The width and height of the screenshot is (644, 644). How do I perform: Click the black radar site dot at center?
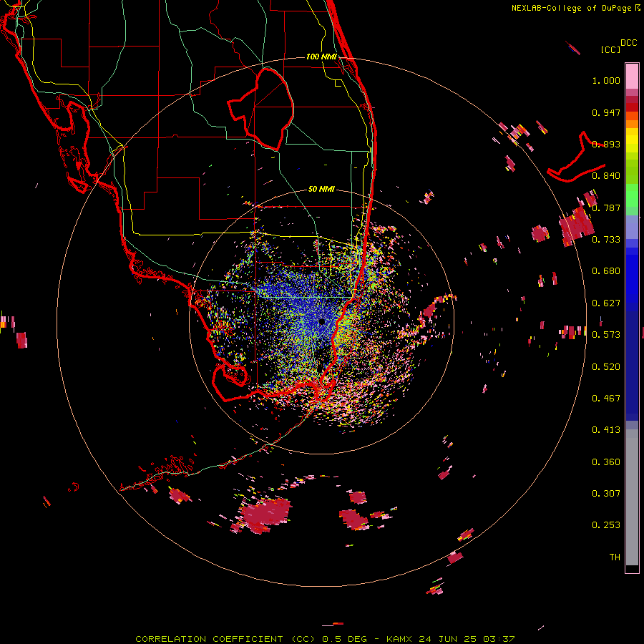[x=321, y=321]
